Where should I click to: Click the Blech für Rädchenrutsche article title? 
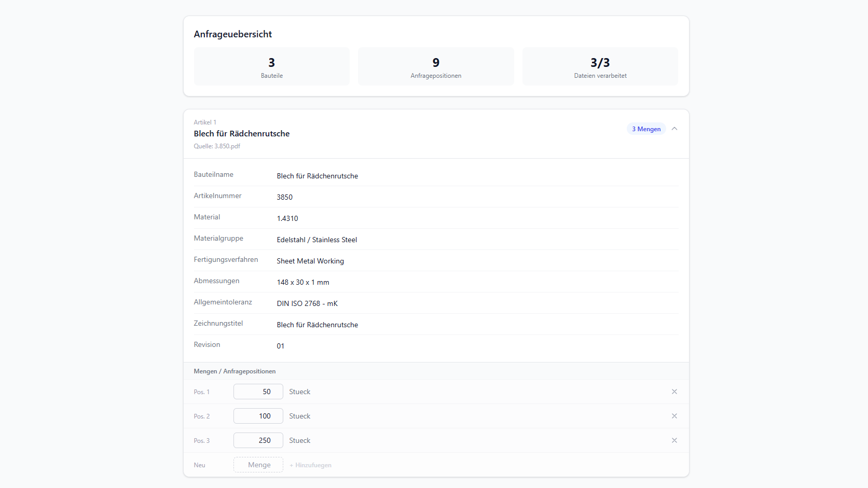tap(241, 134)
